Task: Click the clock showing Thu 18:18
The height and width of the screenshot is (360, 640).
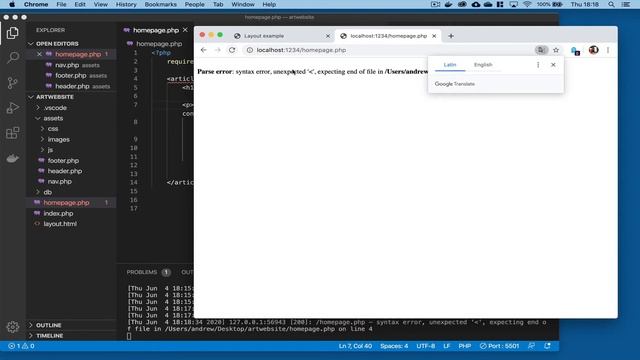Action: coord(584,4)
